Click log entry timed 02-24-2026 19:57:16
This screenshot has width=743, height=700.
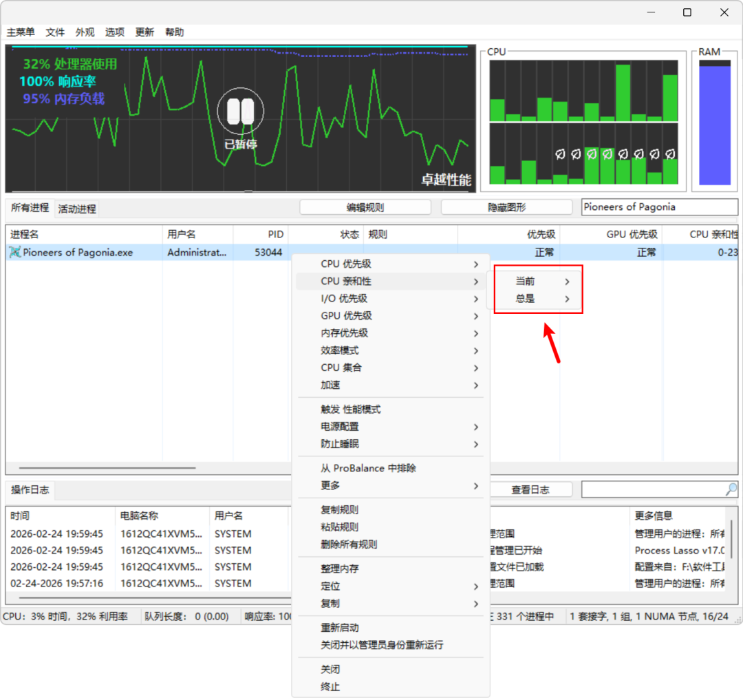click(57, 584)
